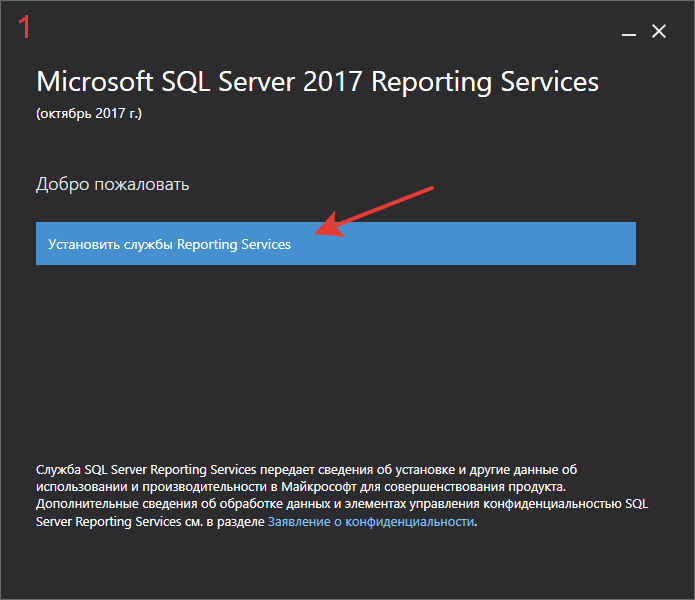Click the blue Установить службы Reporting Services button

336,243
